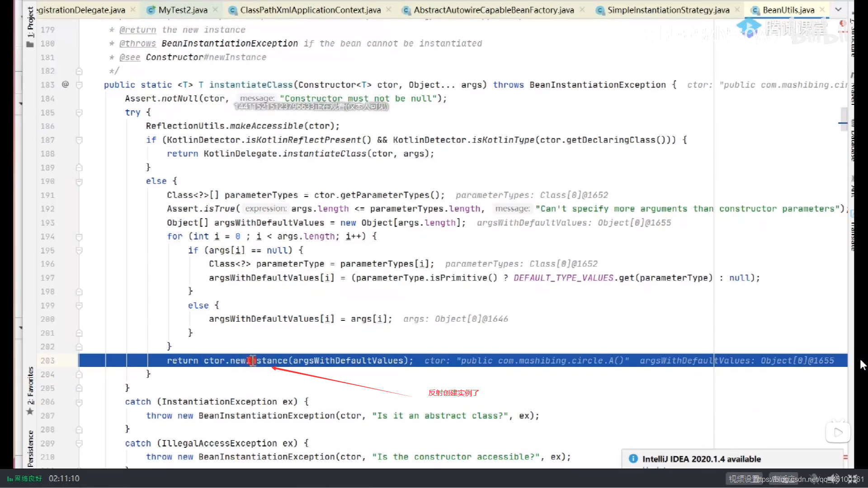The height and width of the screenshot is (488, 868).
Task: Collapse the Javadoc comment ending at line 182
Action: coord(79,71)
